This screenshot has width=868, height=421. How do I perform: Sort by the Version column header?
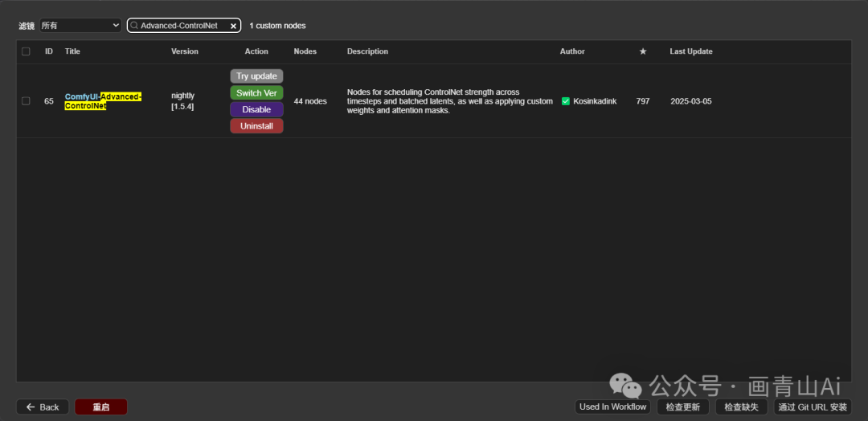185,51
